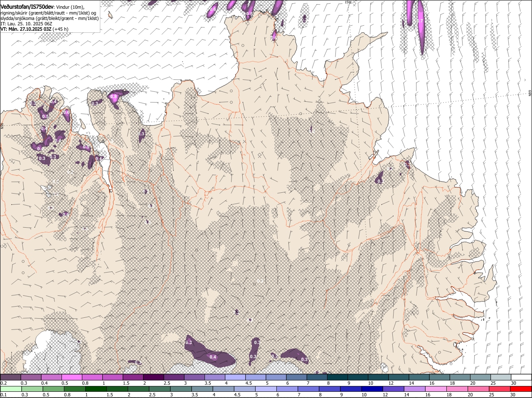Click the 1.7 precipitation value on the pink streak
532x398 pixels.
pyautogui.click(x=420, y=21)
